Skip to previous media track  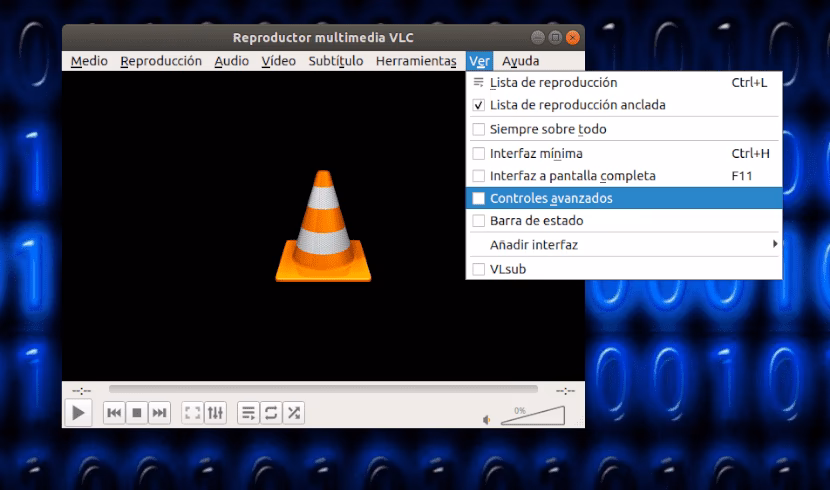[x=114, y=413]
